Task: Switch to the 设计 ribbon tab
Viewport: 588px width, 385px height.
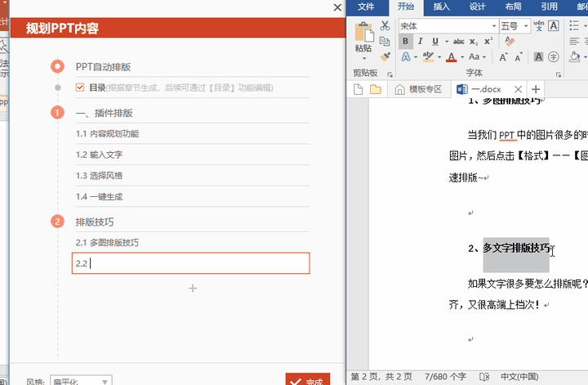Action: coord(477,7)
